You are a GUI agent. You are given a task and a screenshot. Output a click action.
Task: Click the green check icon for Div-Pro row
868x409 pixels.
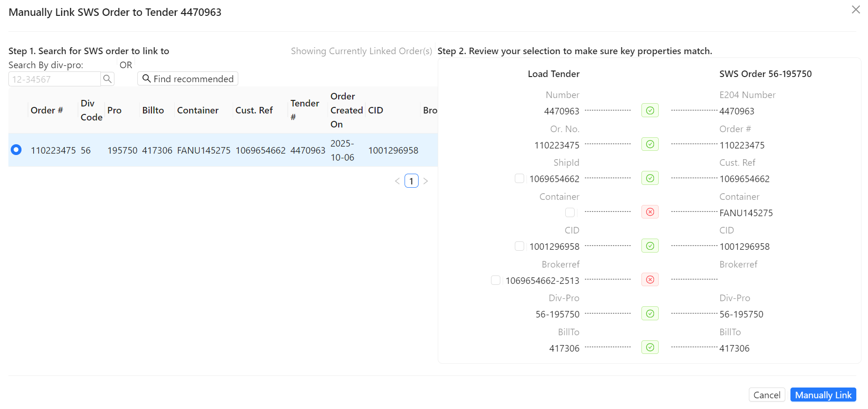[650, 314]
